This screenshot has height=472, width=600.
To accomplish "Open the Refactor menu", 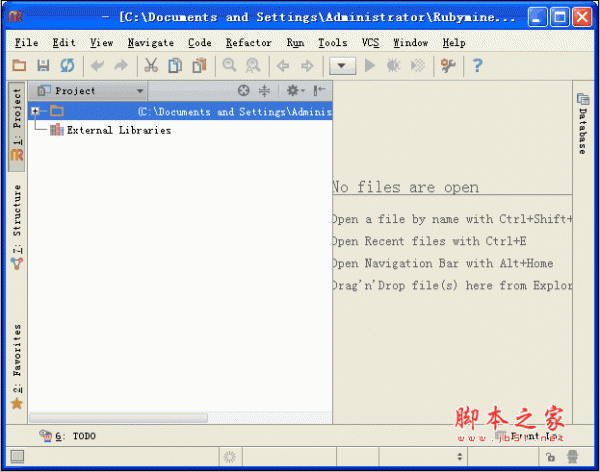I will 248,43.
